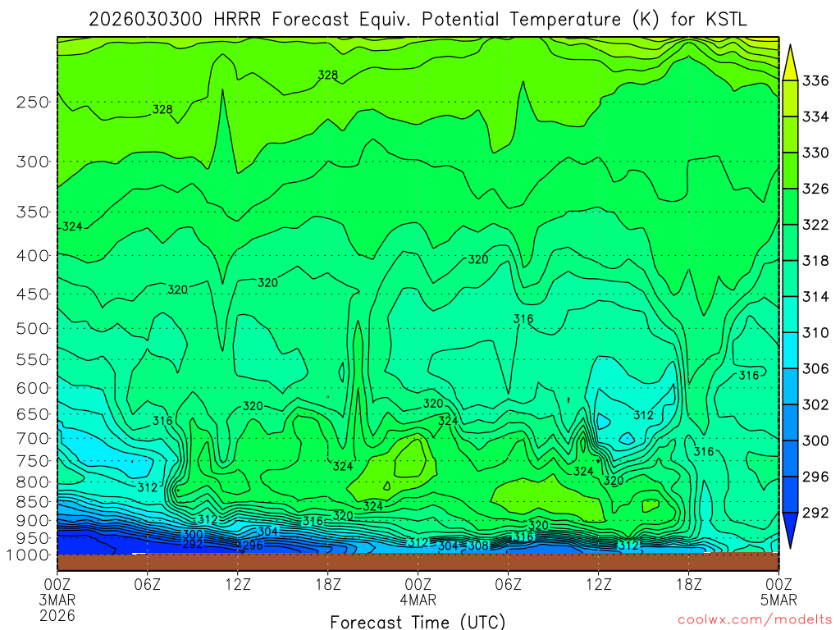Click the 328 contour label near 18Z
The image size is (840, 630).
tap(328, 75)
